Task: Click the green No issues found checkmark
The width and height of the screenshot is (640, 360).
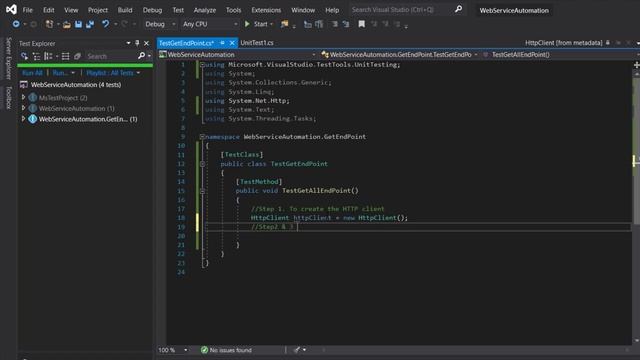Action: (204, 350)
